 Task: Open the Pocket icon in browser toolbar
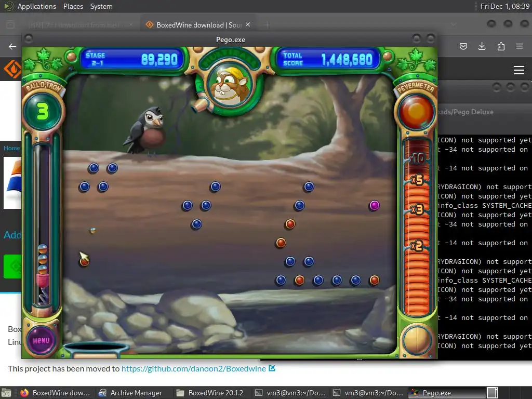[x=463, y=46]
